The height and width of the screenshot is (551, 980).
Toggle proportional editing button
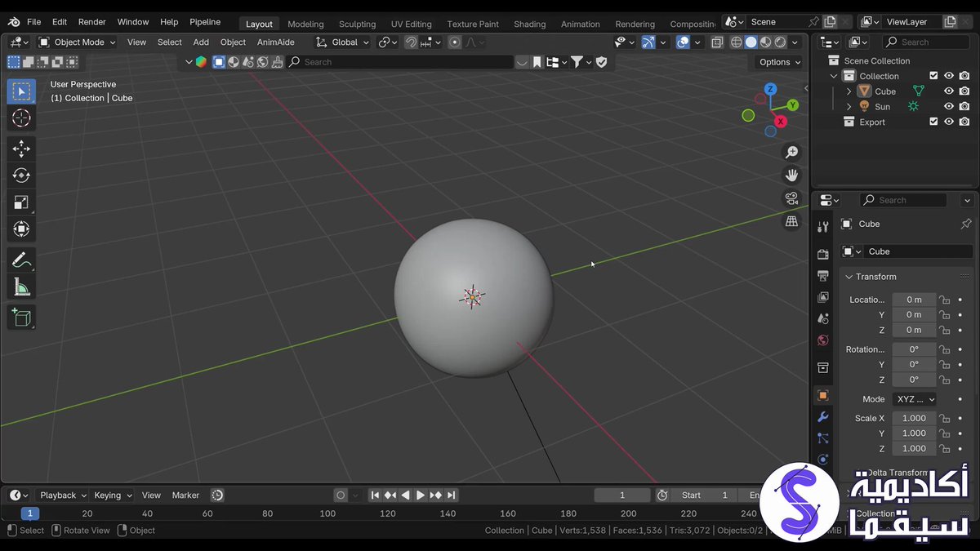pos(455,42)
